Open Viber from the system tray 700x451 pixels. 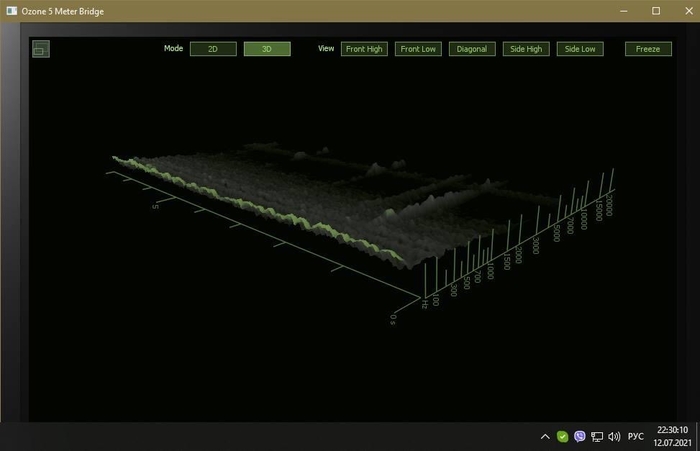point(579,436)
